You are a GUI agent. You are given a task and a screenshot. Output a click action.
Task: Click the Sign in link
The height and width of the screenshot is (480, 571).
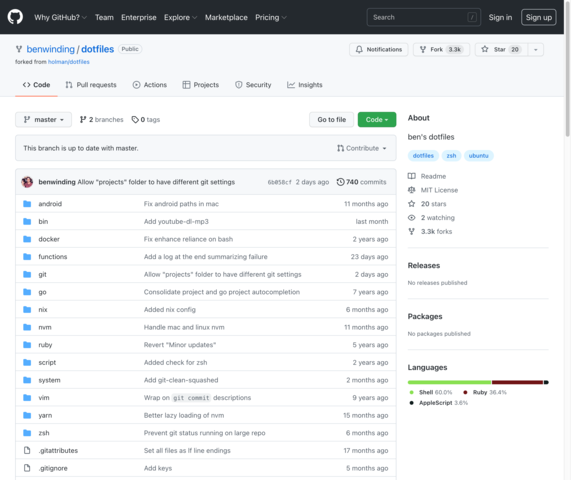500,17
